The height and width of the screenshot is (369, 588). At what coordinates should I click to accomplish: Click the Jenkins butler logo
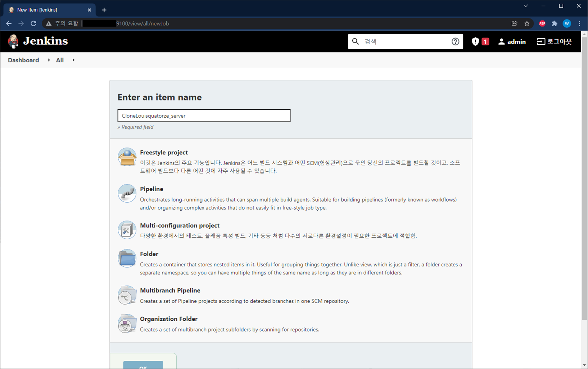(13, 41)
